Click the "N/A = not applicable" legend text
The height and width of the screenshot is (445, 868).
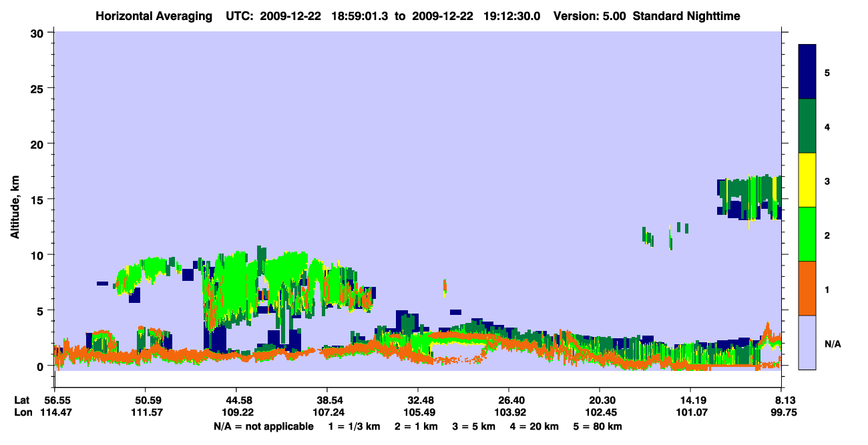(263, 426)
